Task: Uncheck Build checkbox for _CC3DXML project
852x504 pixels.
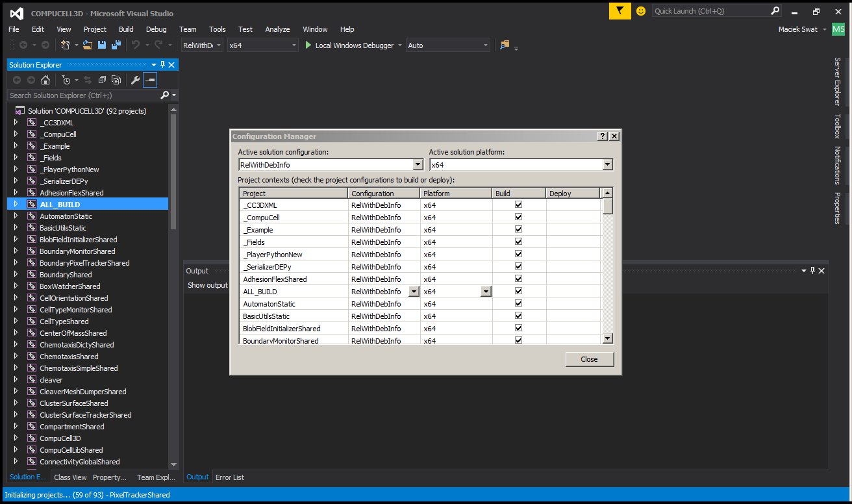Action: (518, 205)
